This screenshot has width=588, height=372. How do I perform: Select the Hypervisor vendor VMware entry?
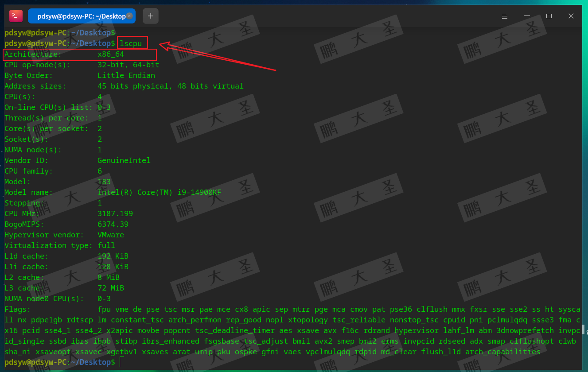click(71, 235)
